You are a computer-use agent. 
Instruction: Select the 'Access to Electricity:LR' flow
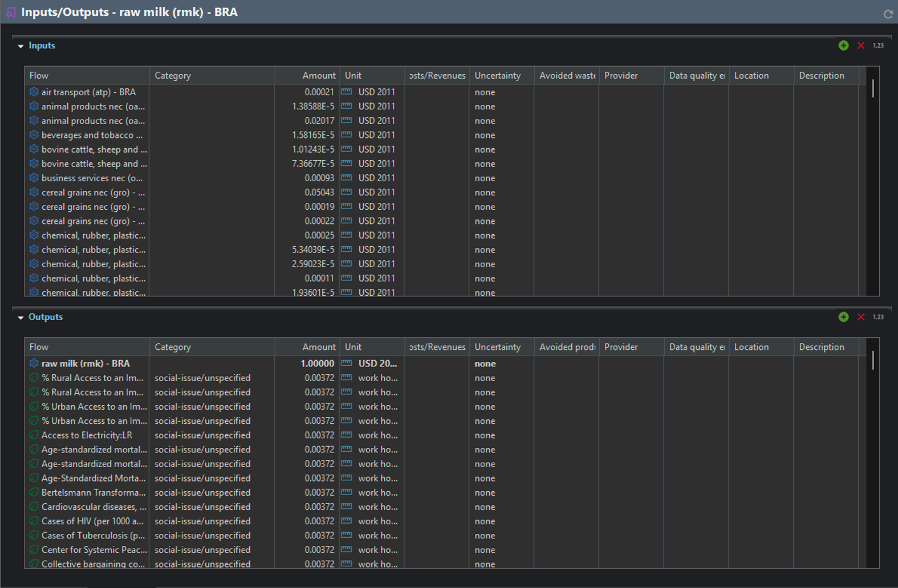[x=87, y=435]
